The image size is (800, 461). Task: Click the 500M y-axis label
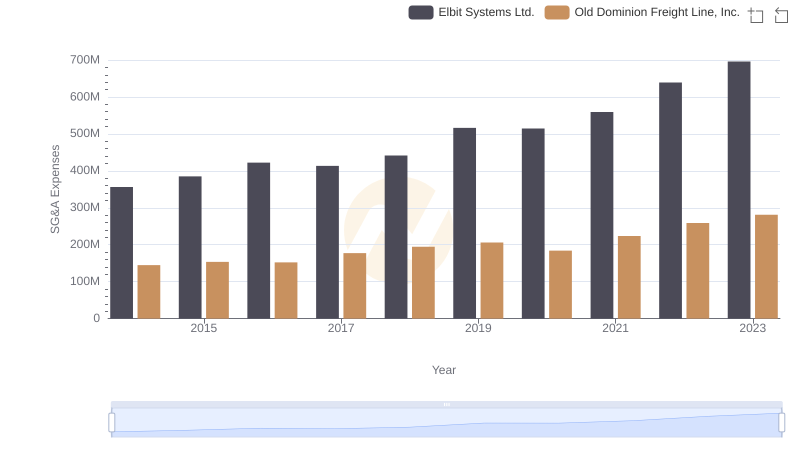click(85, 134)
